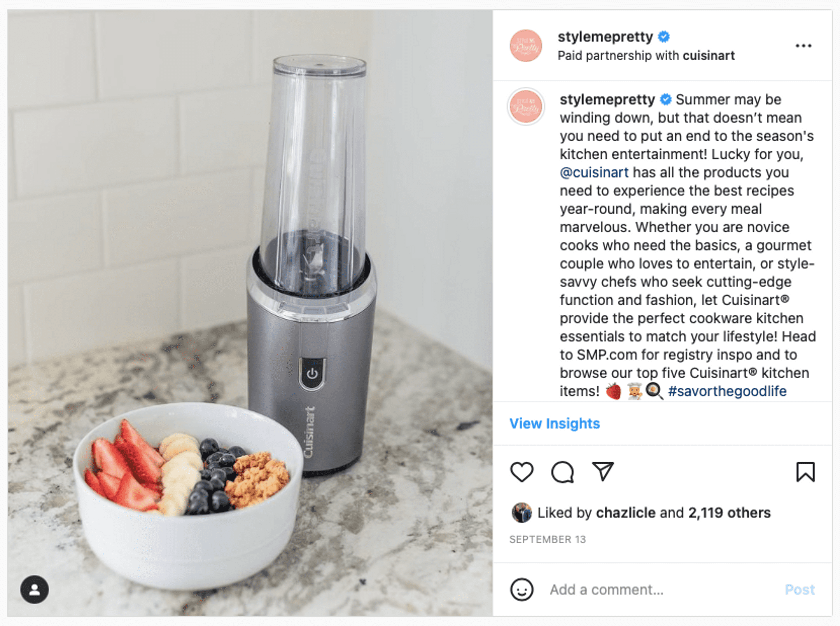The height and width of the screenshot is (626, 840).
Task: Click the Post comment button
Action: [800, 590]
